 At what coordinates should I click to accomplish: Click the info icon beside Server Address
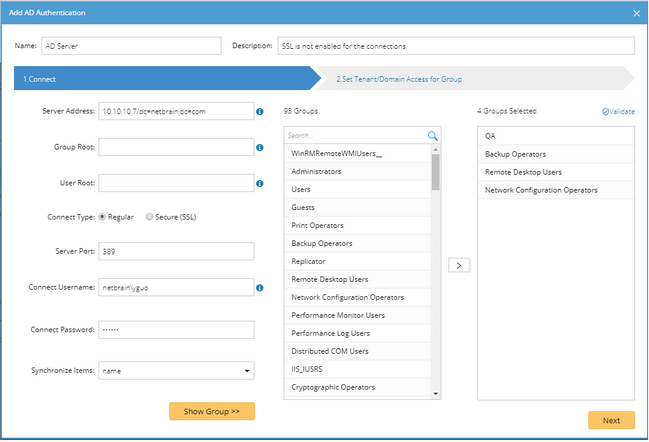[260, 111]
